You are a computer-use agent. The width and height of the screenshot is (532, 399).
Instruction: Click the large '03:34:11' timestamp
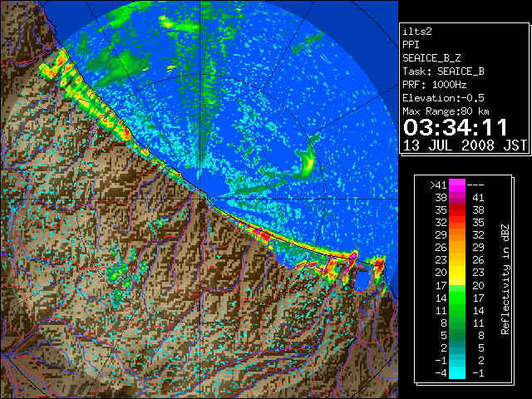click(456, 127)
